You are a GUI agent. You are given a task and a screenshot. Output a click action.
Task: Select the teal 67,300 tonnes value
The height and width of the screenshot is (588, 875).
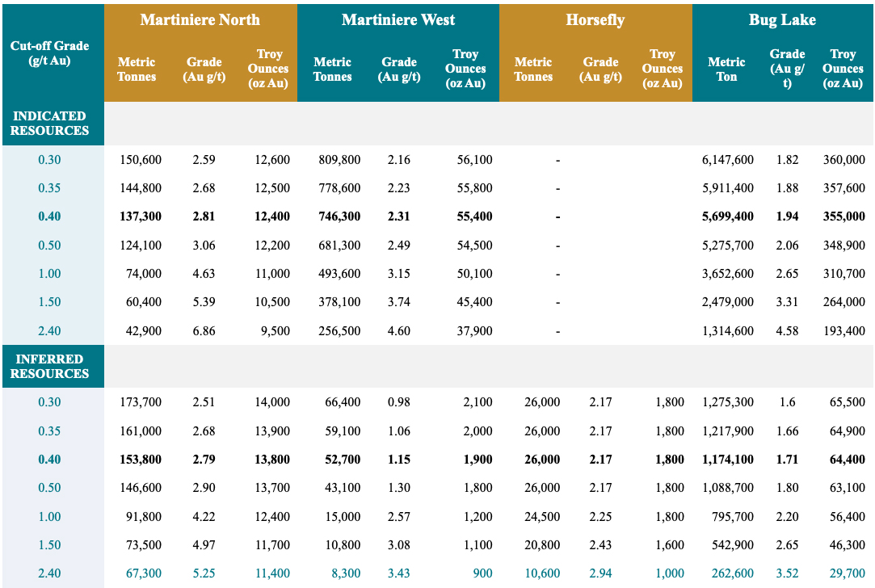click(x=144, y=573)
